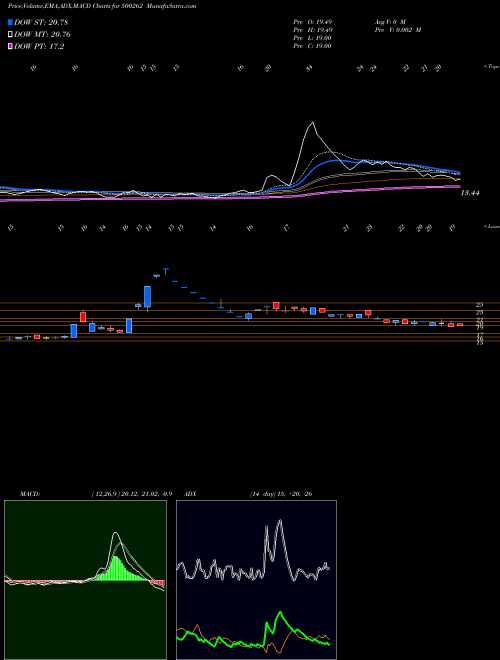
Task: Select the 'DOW PT: 17.2' legend text
Action: 39,46
